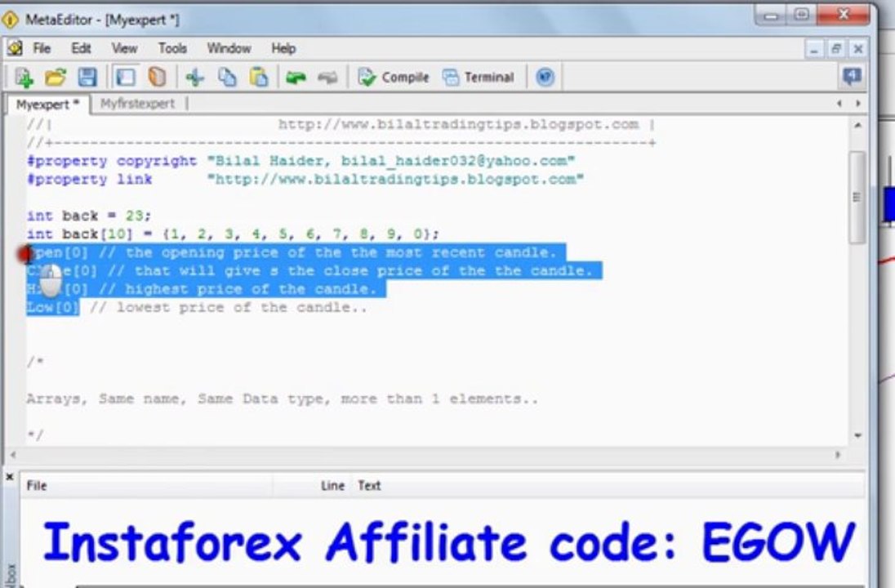
Task: Click the tab strip left arrow
Action: point(839,104)
